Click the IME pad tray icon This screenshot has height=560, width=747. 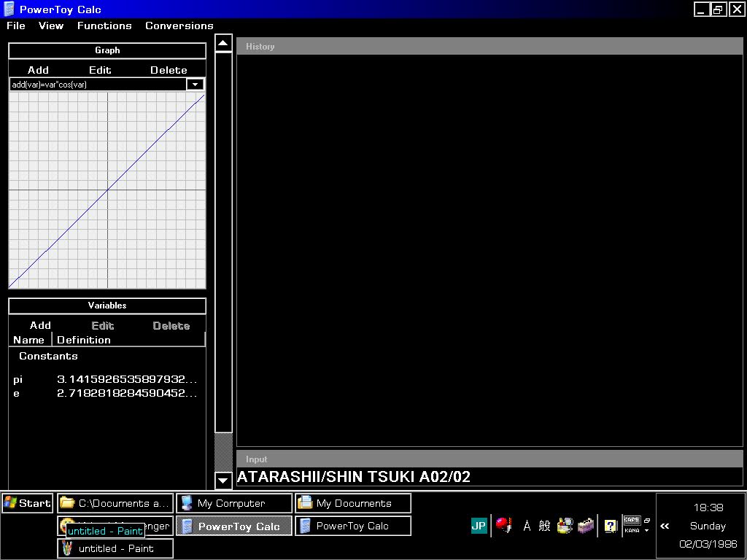click(565, 526)
